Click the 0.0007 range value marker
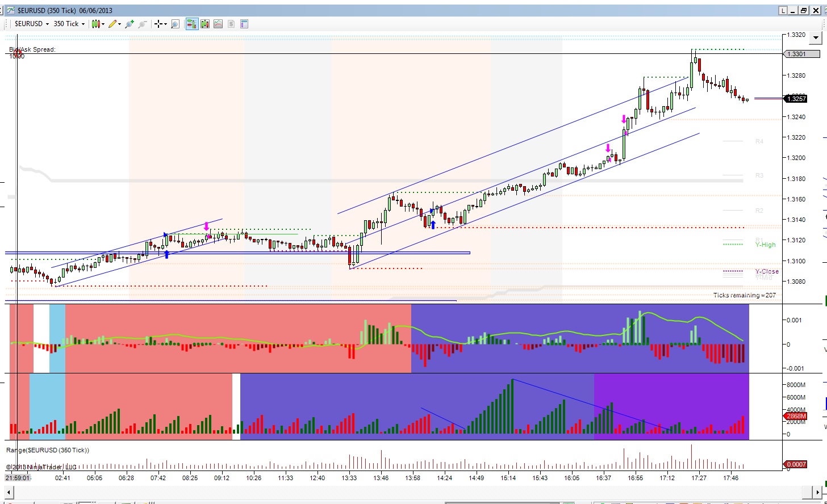 click(795, 464)
